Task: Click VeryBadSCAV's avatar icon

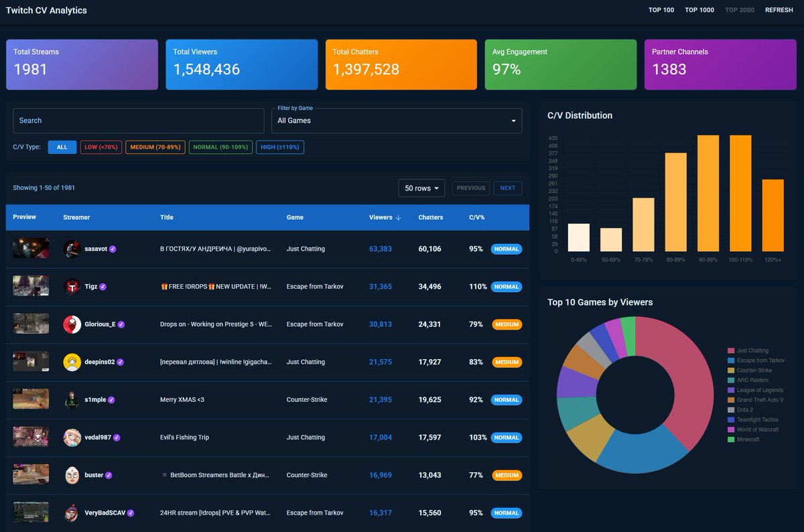Action: click(x=72, y=513)
